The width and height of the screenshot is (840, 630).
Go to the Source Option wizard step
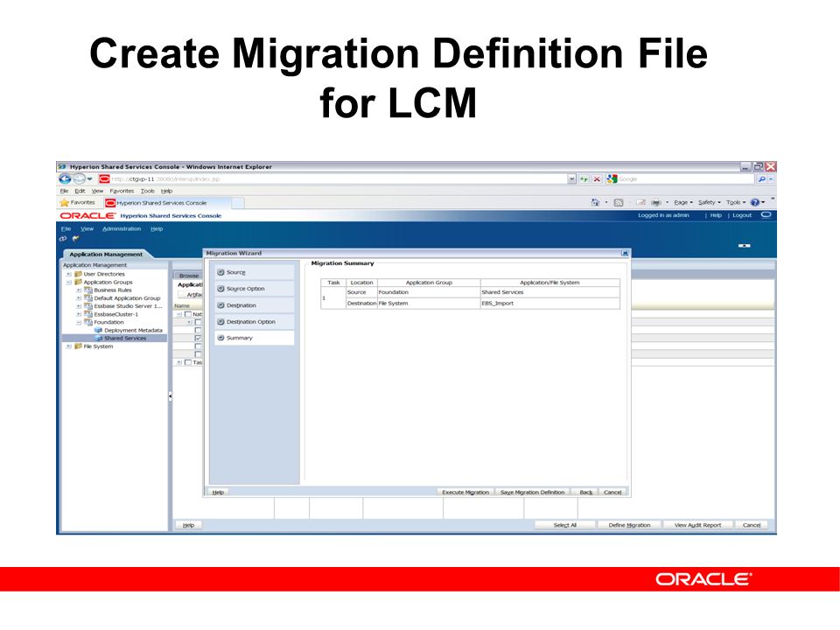point(254,289)
